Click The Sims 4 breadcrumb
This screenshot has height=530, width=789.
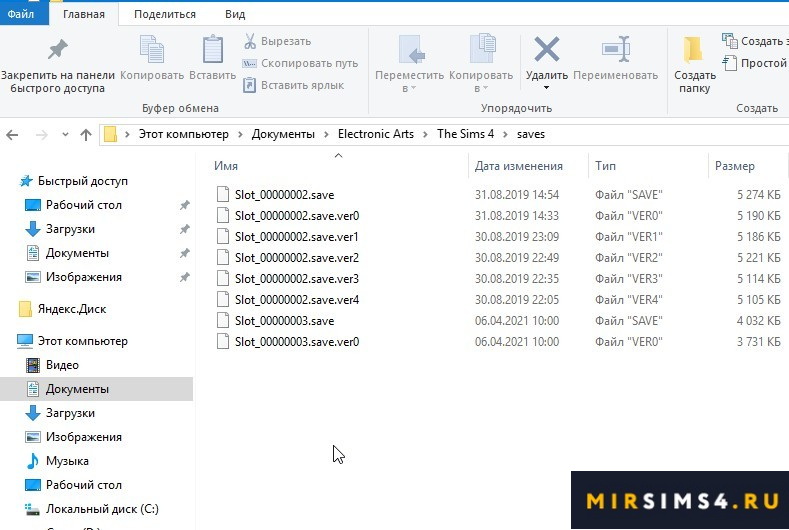(x=465, y=134)
